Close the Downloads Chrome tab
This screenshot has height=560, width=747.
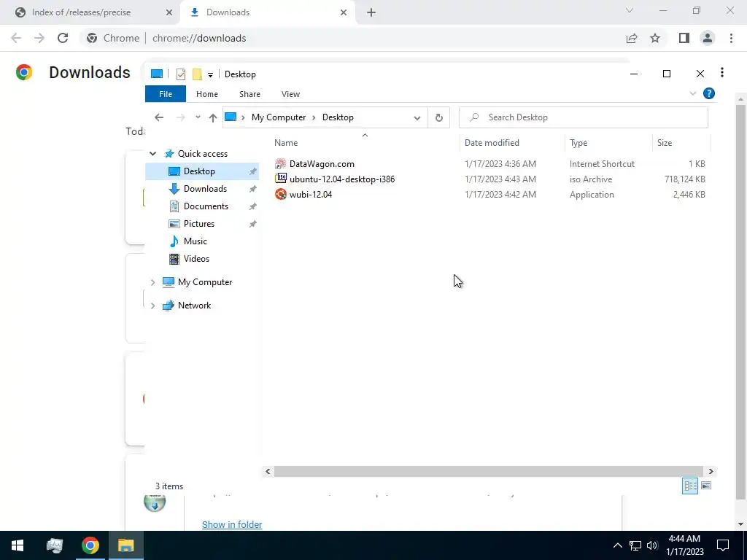[x=344, y=12]
